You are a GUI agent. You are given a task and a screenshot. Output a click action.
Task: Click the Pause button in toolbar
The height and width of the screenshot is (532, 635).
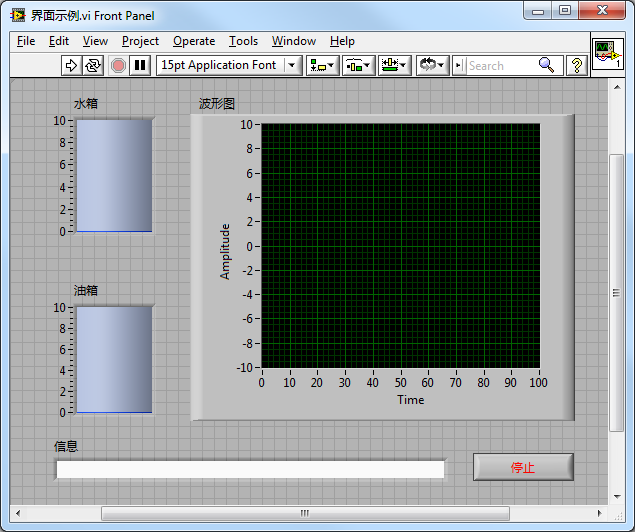140,65
